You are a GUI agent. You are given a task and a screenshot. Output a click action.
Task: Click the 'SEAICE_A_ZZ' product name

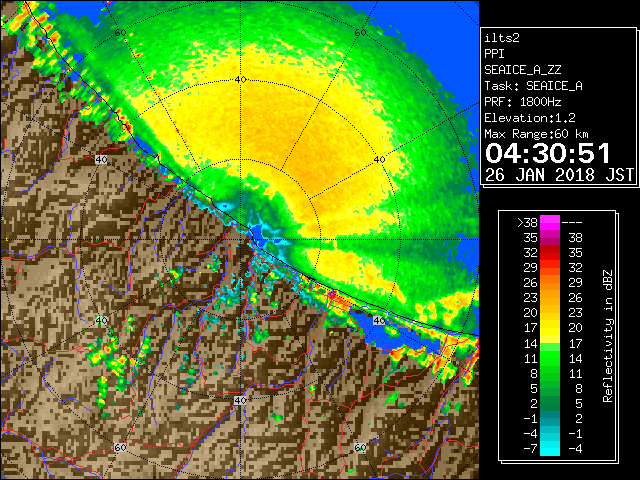point(522,70)
